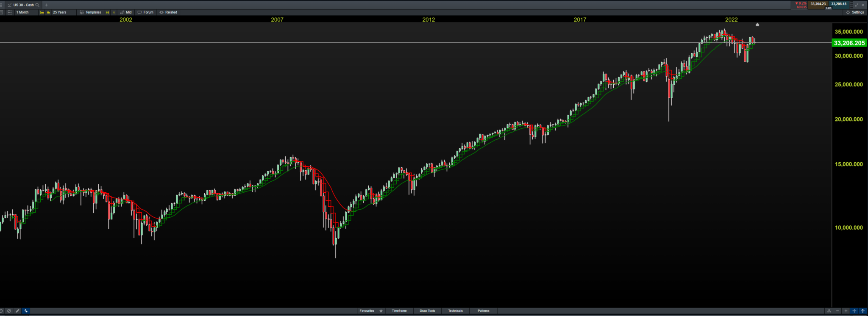Open the hamburger menu beside the chart tab

coord(1,5)
